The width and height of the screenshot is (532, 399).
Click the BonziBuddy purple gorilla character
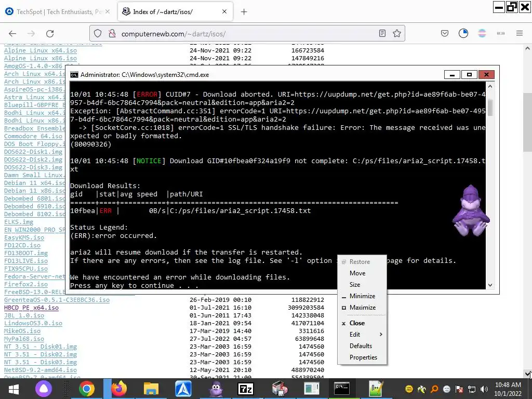(x=471, y=210)
